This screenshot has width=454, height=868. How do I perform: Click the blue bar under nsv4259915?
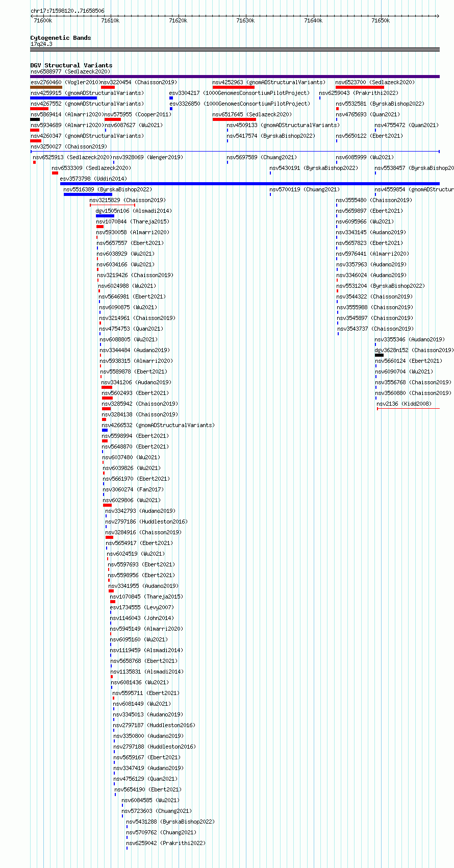click(64, 98)
